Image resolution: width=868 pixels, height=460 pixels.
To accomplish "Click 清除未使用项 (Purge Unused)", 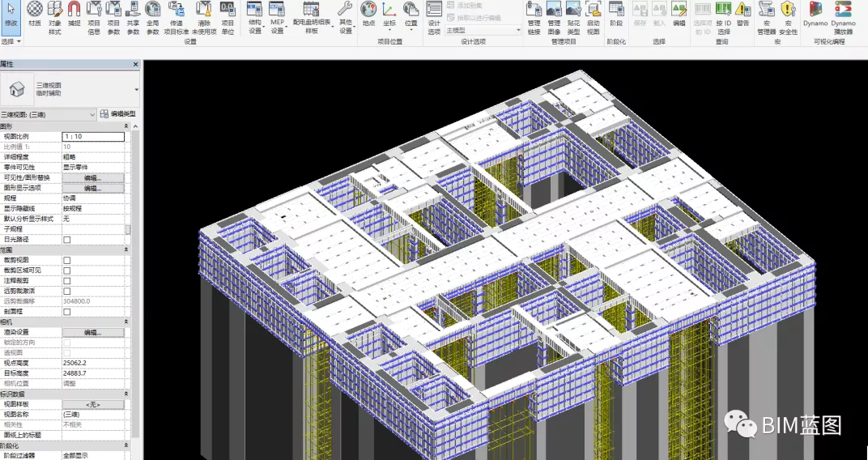I will pyautogui.click(x=204, y=18).
